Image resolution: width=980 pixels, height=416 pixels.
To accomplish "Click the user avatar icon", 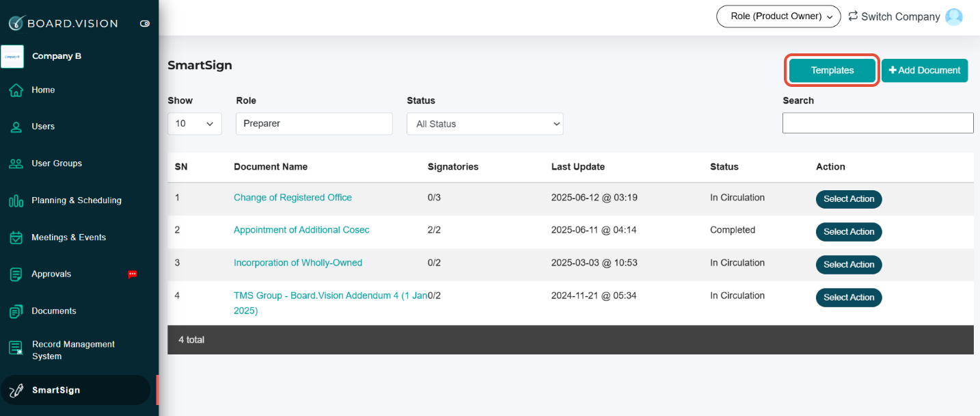I will 954,16.
